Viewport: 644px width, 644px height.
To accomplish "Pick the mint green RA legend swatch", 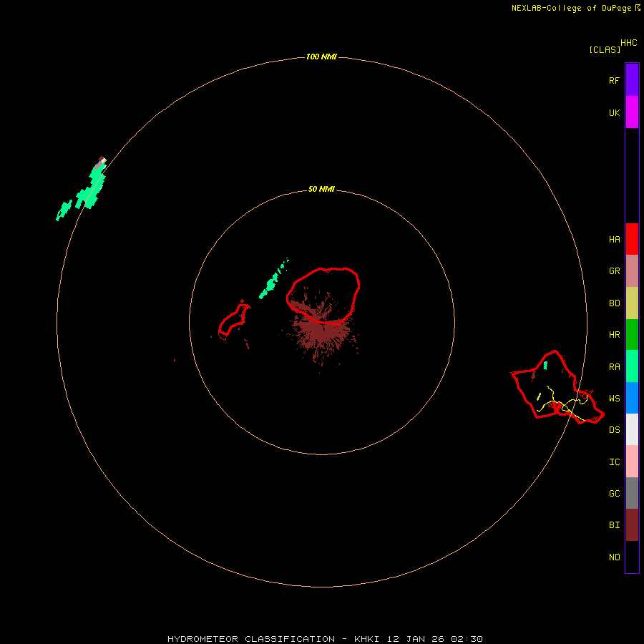I will coord(632,366).
